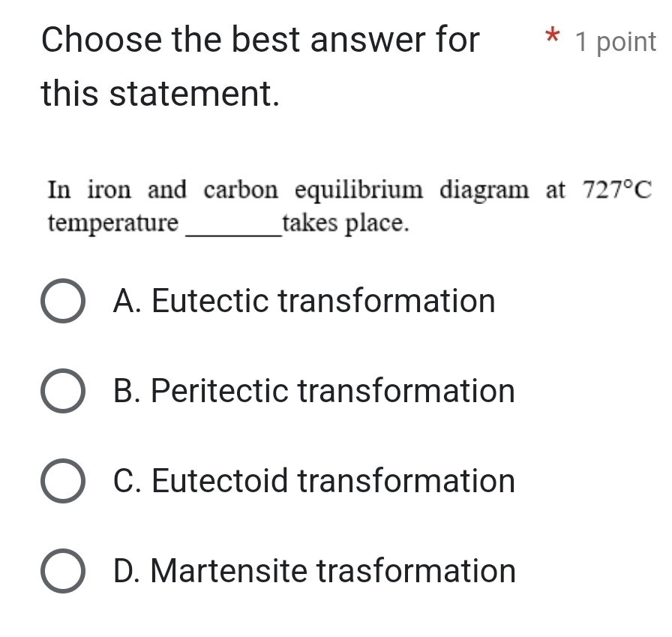Click the "D. Martensite trasformation" answer text

(314, 571)
